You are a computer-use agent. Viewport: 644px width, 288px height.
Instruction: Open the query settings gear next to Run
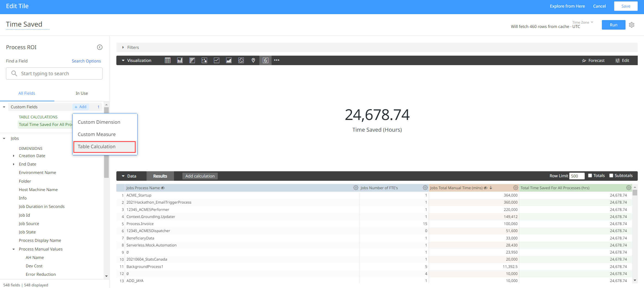tap(631, 25)
